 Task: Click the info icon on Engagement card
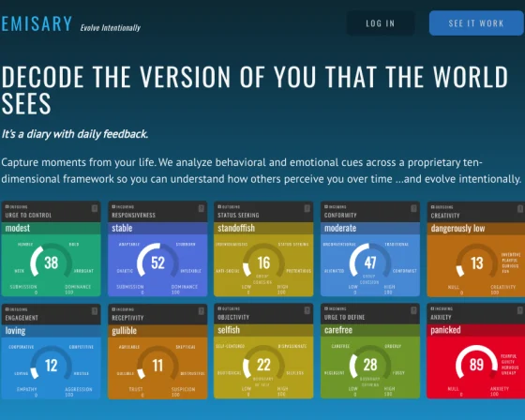(x=95, y=311)
